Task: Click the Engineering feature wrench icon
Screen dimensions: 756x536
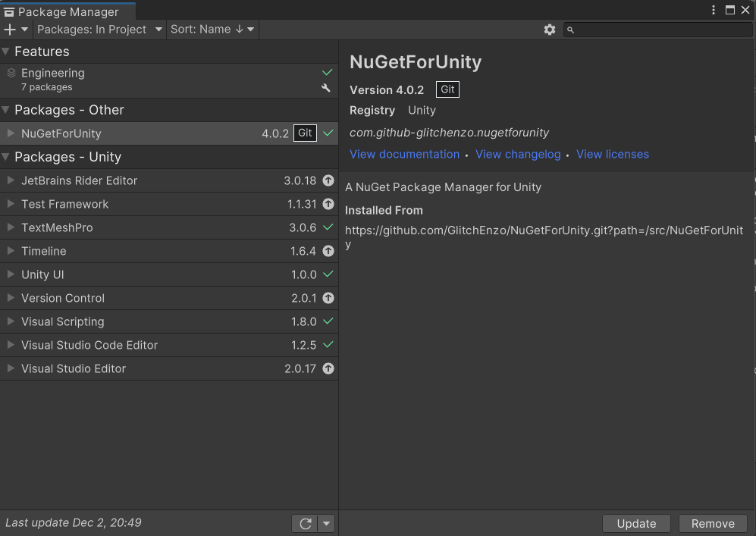Action: [326, 88]
